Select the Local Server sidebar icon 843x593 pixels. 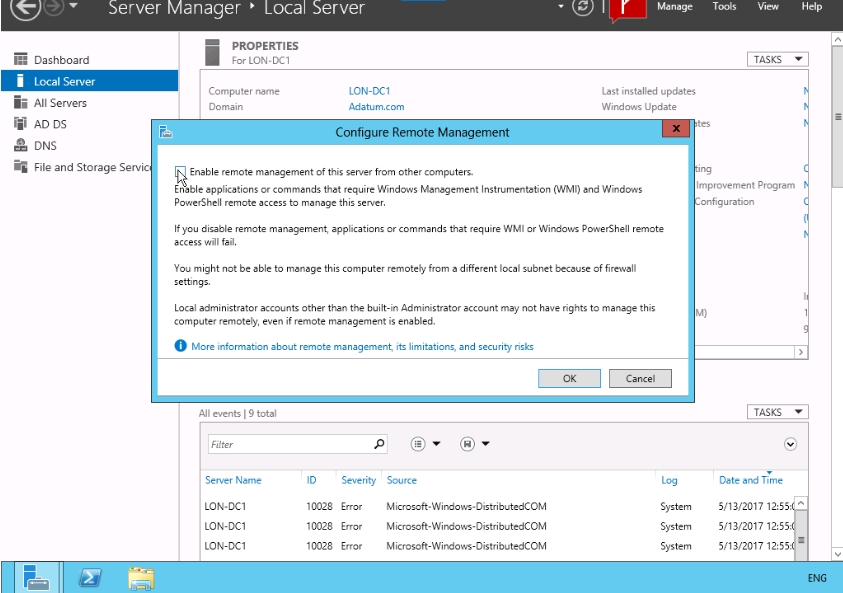(20, 81)
